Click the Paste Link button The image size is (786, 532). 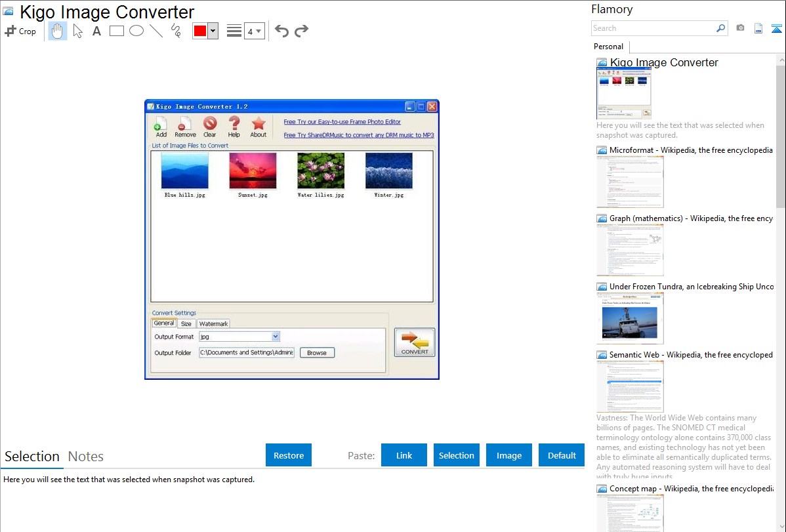(x=404, y=455)
